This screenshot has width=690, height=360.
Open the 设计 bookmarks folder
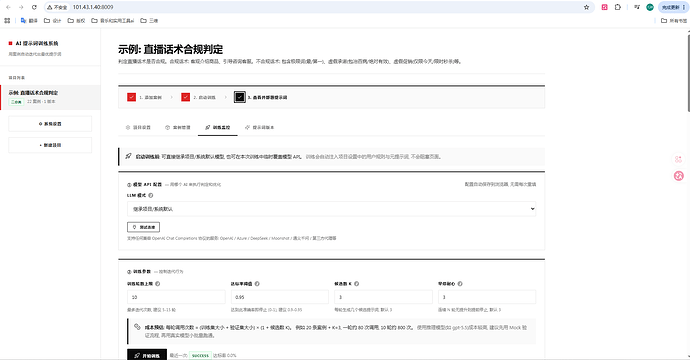52,20
